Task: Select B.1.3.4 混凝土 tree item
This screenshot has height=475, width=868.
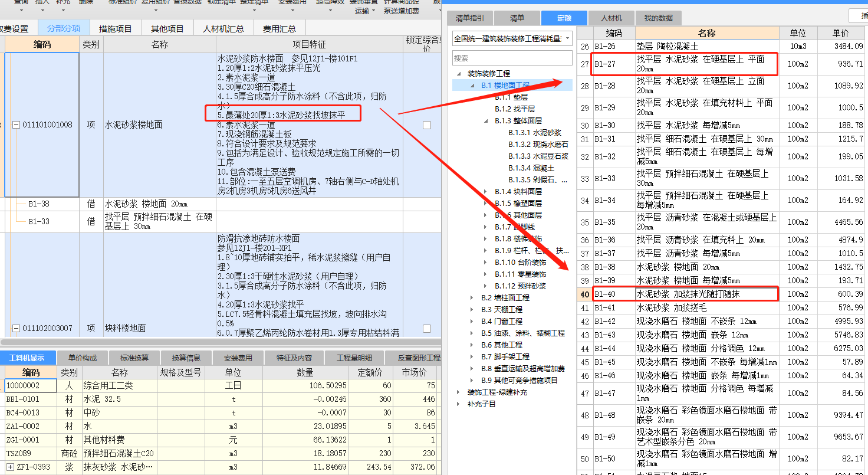Action: pyautogui.click(x=531, y=168)
